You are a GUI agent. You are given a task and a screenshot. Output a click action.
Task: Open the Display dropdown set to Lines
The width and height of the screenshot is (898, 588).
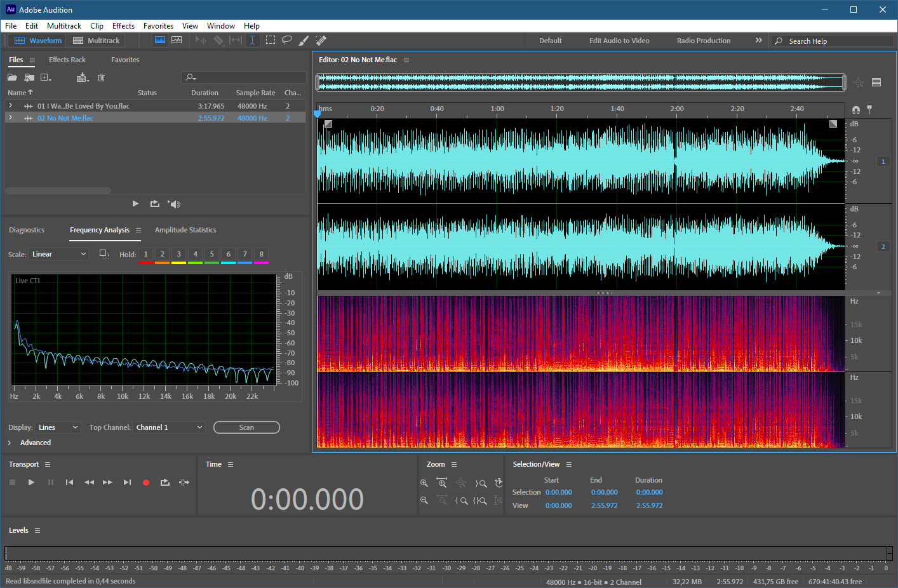tap(58, 427)
